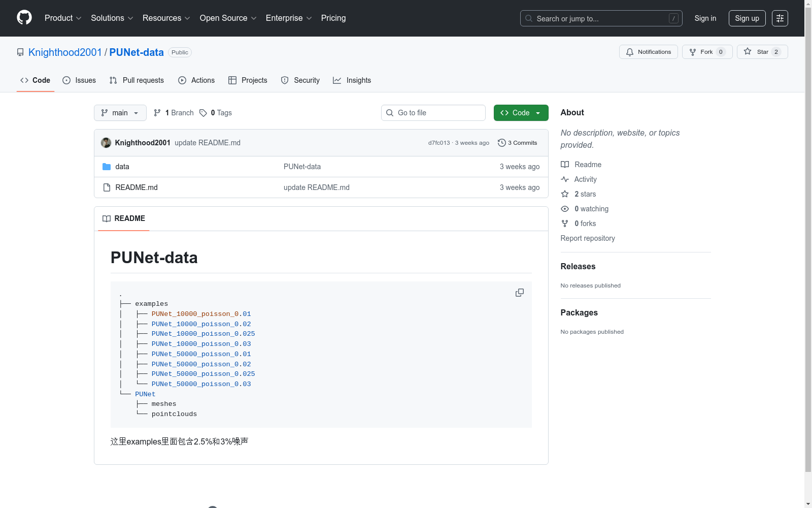812x508 pixels.
Task: Click the tag icon next to Tags
Action: click(203, 113)
